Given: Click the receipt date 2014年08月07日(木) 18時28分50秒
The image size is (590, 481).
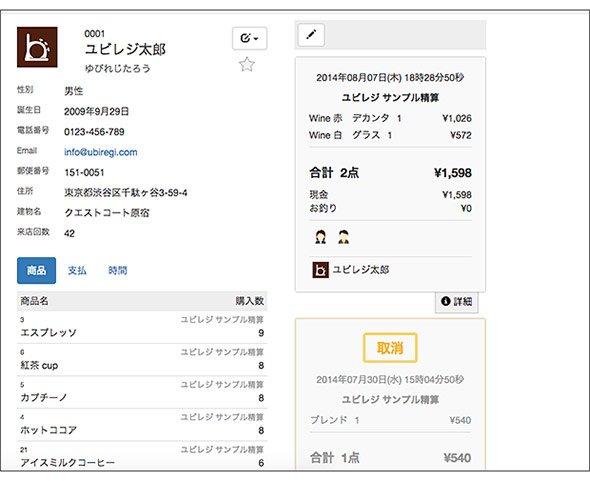Looking at the screenshot, I should (390, 78).
